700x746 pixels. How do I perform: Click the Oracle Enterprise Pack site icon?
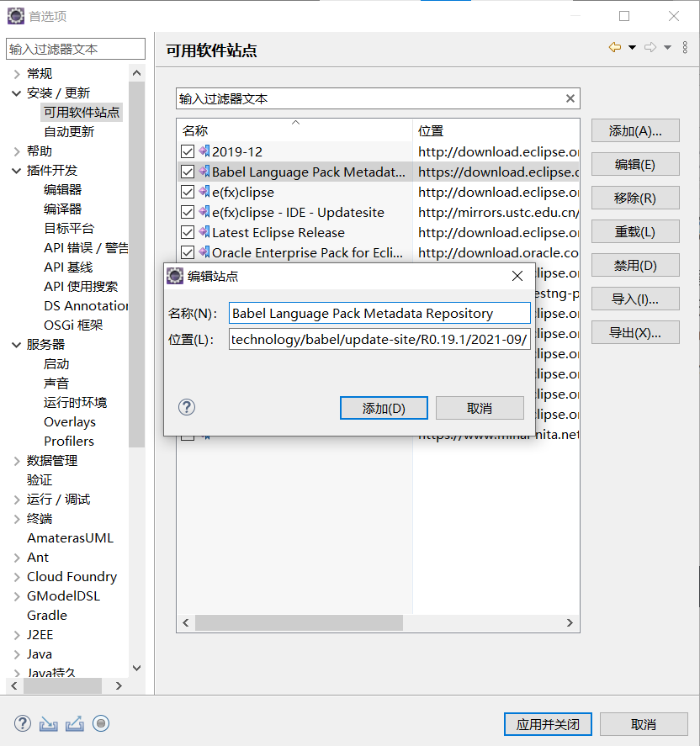click(204, 252)
